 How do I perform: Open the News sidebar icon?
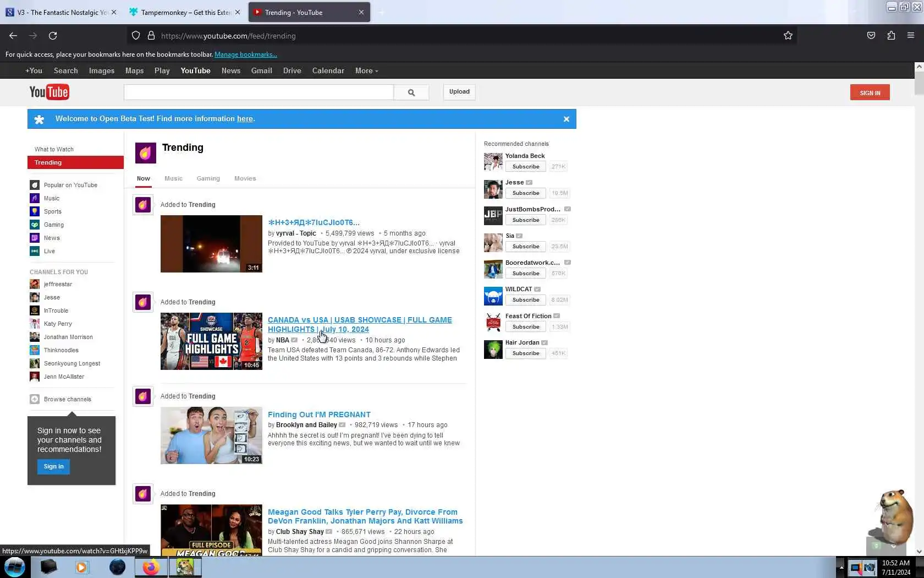click(35, 238)
